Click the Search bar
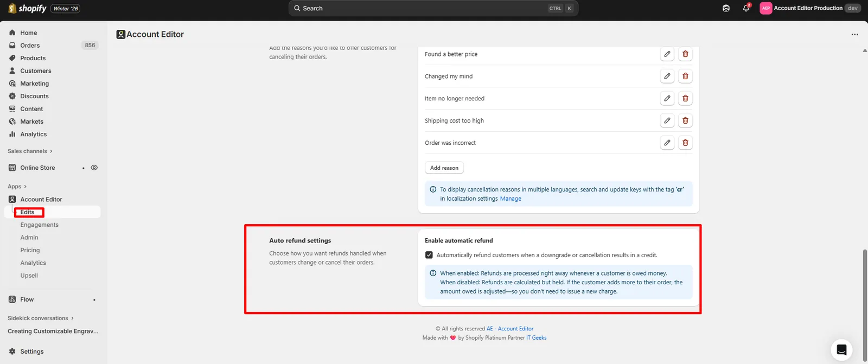Viewport: 868px width, 364px height. point(433,8)
